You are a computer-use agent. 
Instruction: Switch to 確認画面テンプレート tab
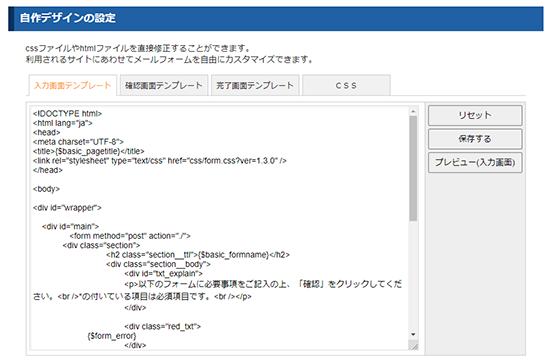(164, 85)
